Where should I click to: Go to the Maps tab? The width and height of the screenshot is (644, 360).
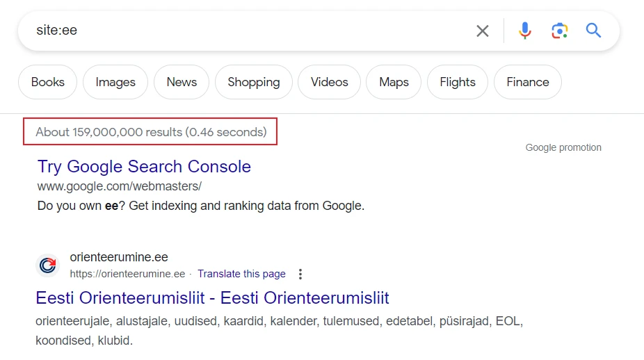pos(394,82)
